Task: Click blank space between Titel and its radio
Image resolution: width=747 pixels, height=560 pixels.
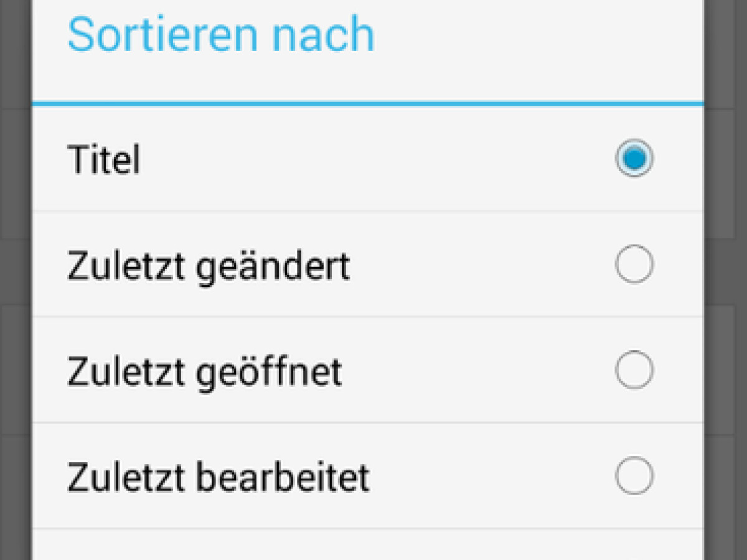Action: 374,159
